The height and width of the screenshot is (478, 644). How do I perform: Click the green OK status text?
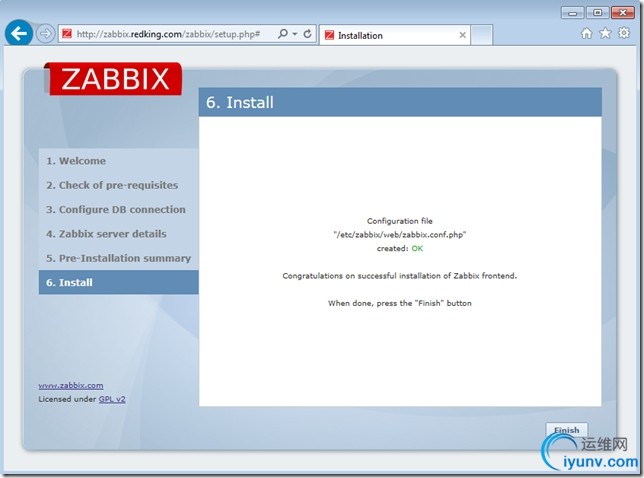(417, 248)
